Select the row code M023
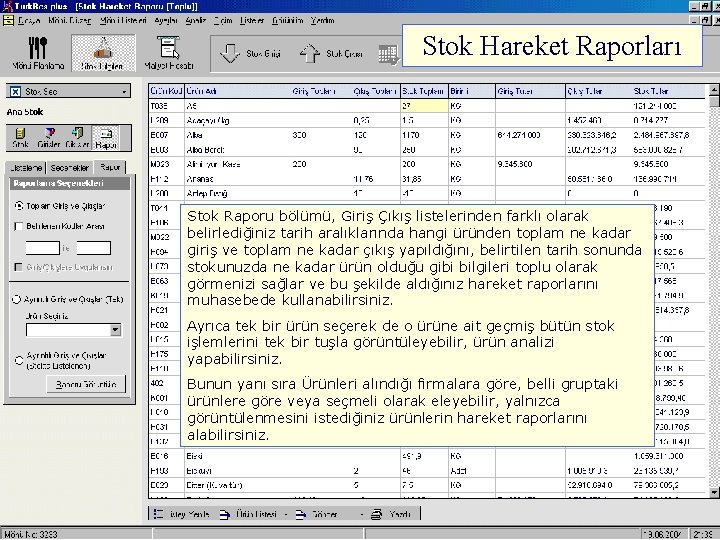 tap(160, 164)
